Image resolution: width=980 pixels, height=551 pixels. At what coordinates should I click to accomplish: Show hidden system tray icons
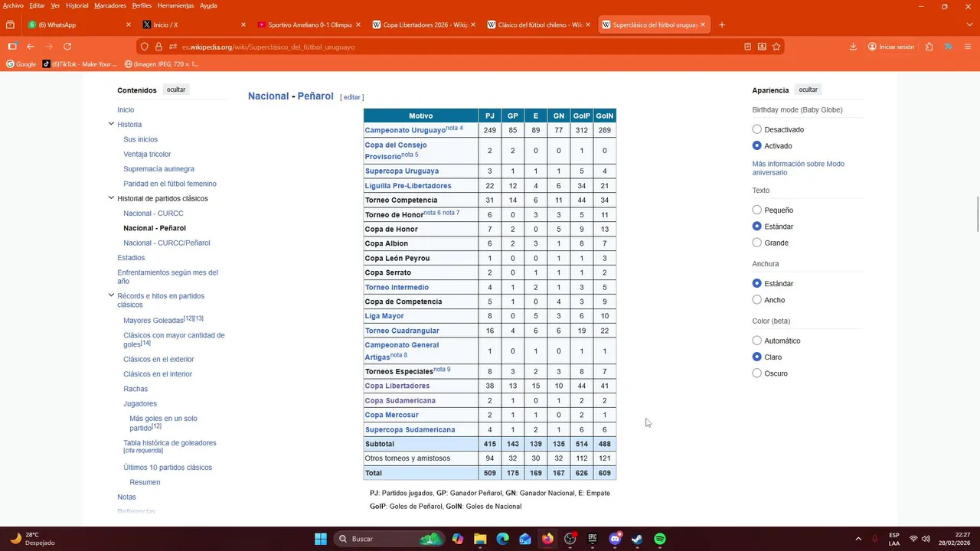pos(857,539)
